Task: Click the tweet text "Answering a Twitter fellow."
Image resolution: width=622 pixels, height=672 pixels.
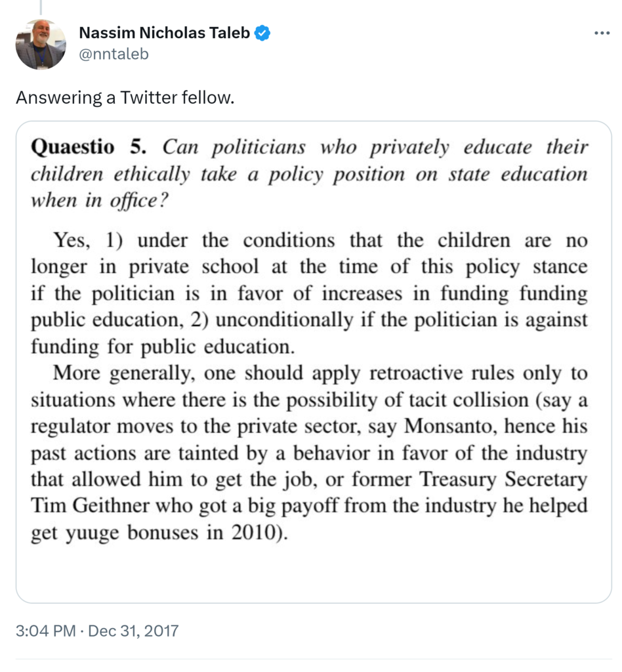Action: coord(125,97)
